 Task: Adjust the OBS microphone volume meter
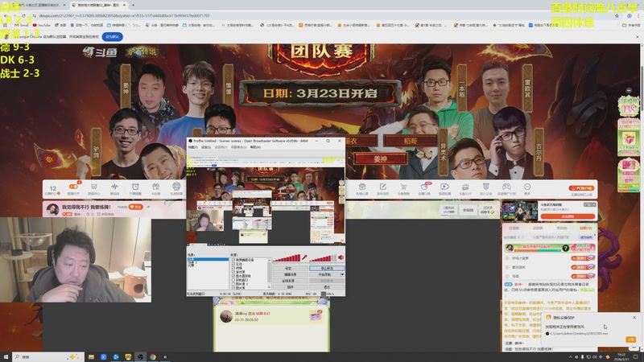(287, 257)
